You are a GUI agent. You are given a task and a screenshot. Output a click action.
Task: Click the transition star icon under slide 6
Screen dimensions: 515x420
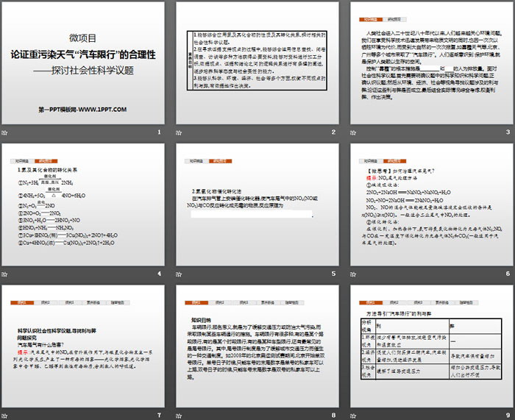[x=355, y=274]
